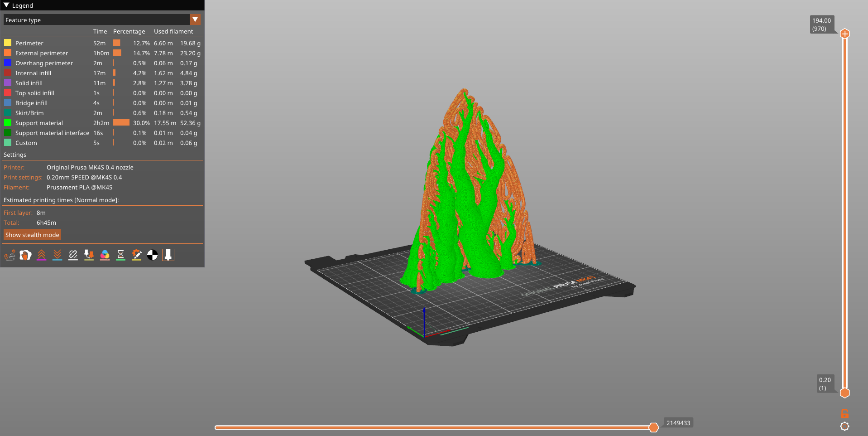Toggle deretractions visibility icon
This screenshot has width=868, height=436.
coord(58,255)
